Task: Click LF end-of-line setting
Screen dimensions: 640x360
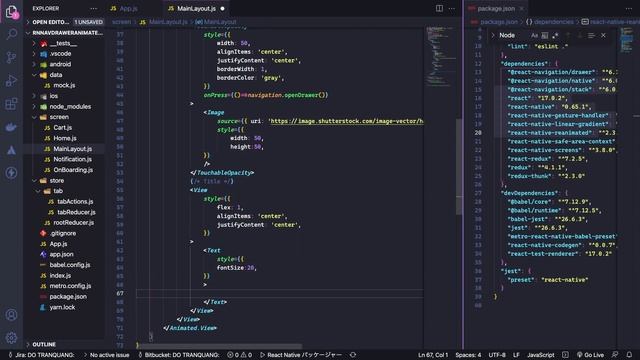Action: pyautogui.click(x=516, y=355)
